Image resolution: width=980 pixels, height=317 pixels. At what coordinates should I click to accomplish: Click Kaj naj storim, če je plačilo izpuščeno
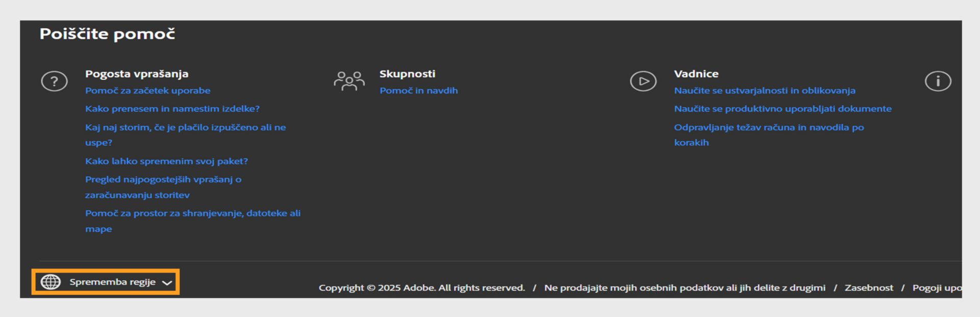[185, 128]
